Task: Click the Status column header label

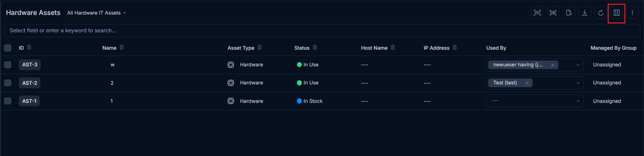Action: click(302, 48)
